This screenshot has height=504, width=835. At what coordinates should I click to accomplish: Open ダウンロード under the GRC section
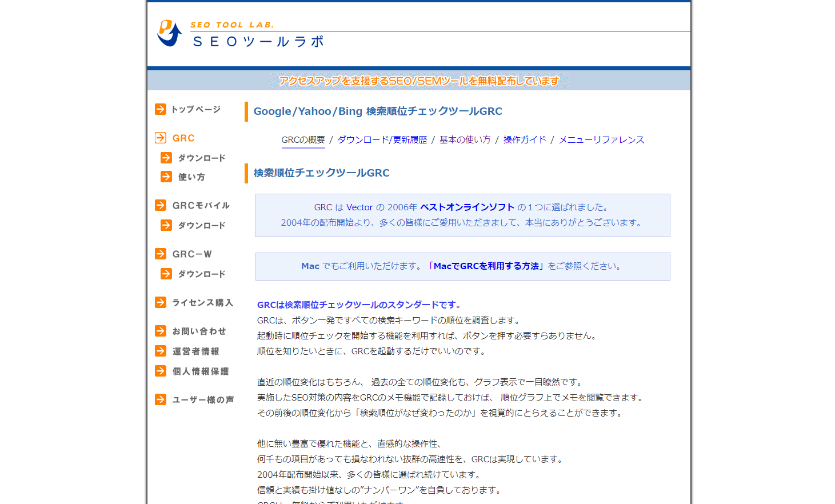(202, 158)
